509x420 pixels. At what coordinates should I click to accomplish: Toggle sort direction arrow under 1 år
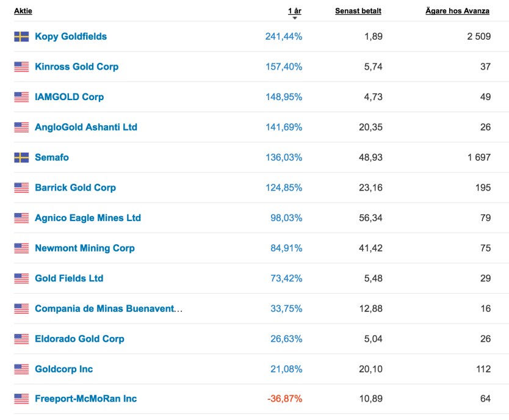(x=295, y=18)
